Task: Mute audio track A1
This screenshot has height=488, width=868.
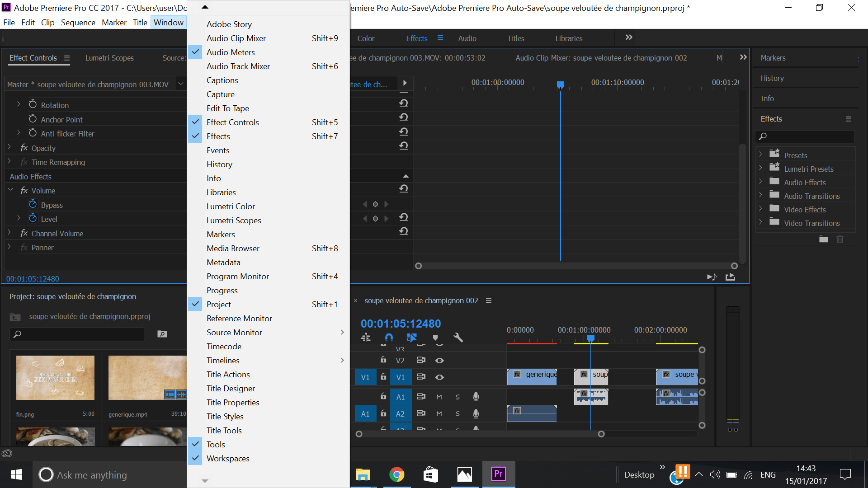Action: (x=439, y=397)
